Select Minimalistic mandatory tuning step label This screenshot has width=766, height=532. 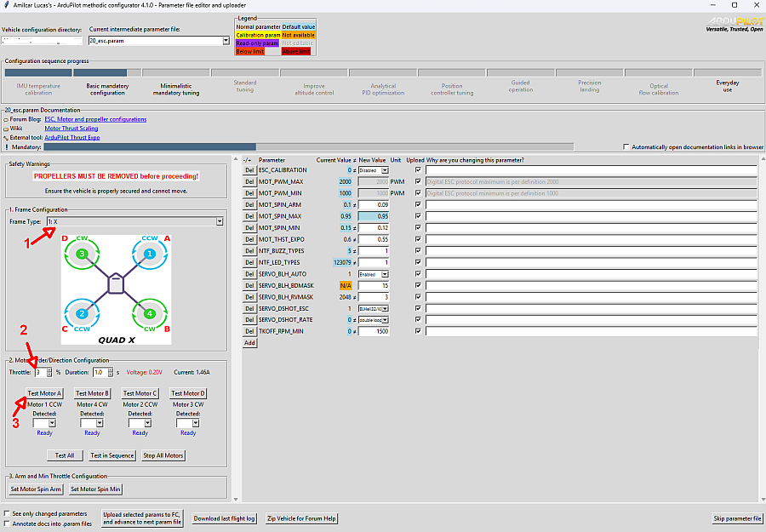[x=176, y=89]
